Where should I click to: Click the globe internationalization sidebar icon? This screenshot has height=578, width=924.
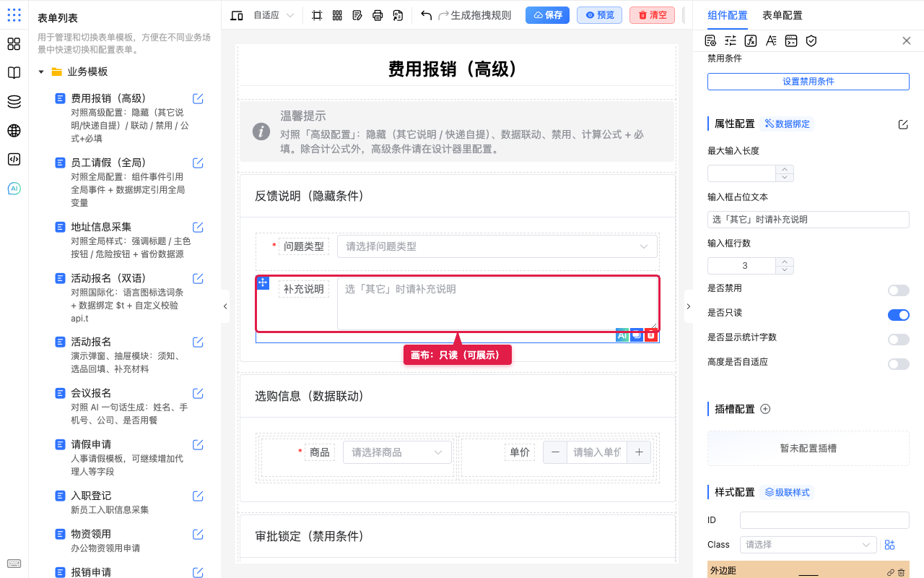pos(14,131)
